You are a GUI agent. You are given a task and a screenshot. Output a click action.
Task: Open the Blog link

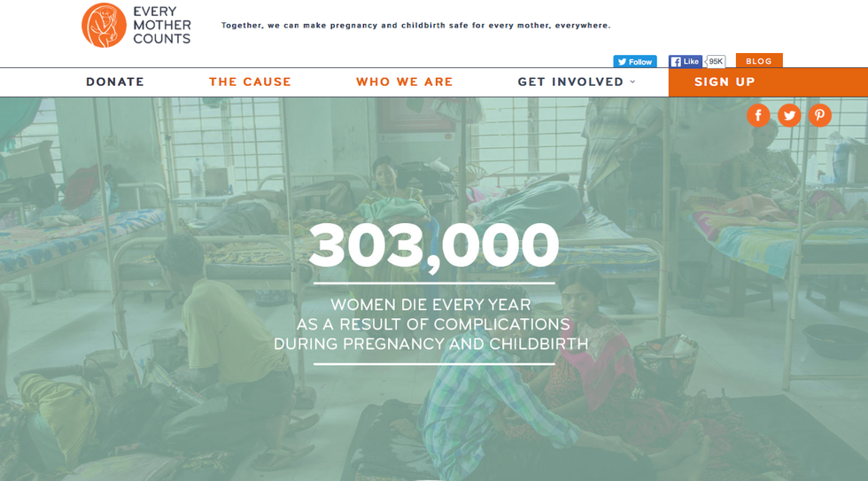click(x=759, y=61)
